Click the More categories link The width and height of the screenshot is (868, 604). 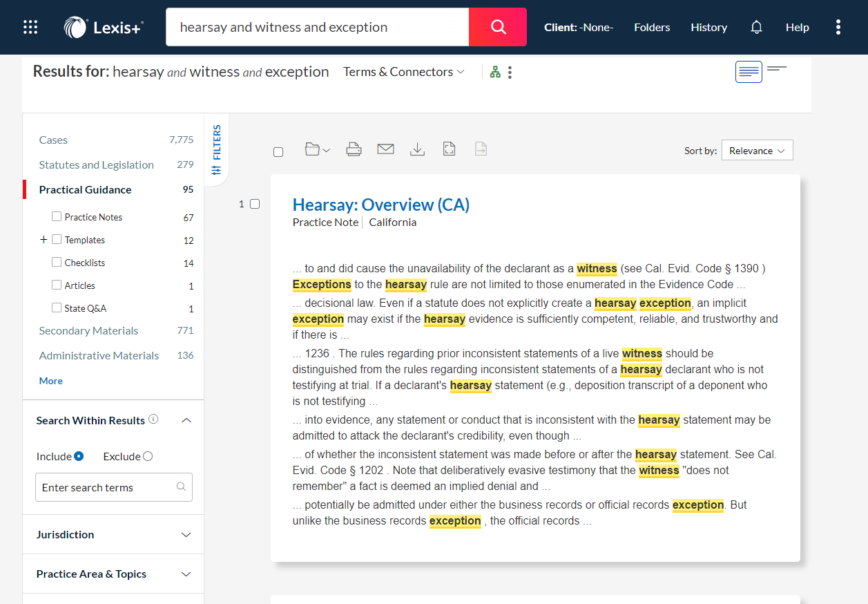(50, 381)
